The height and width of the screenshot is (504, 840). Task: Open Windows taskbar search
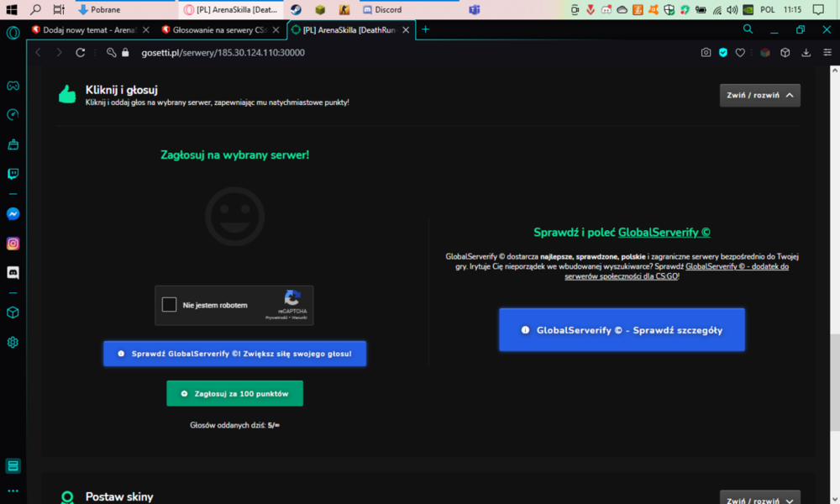pyautogui.click(x=35, y=9)
